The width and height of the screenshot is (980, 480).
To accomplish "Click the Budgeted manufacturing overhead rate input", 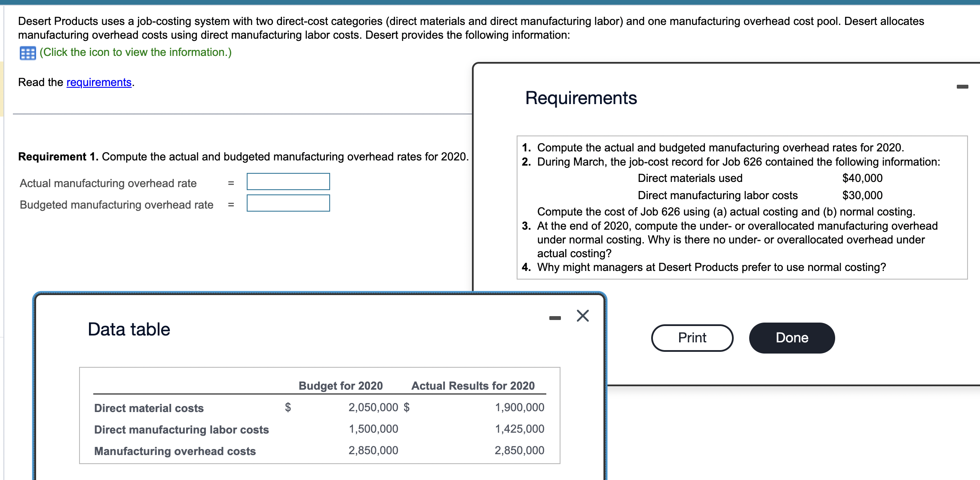I will [288, 203].
